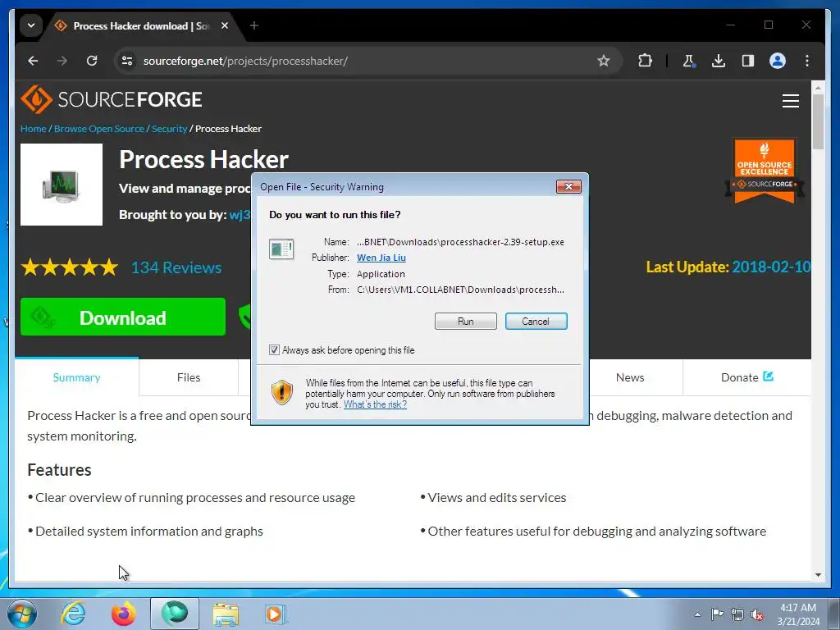
Task: Close the Process Hacker download tab
Action: (x=225, y=25)
